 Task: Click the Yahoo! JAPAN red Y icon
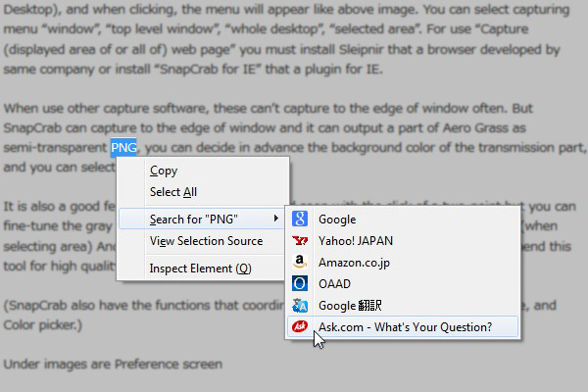(x=300, y=240)
